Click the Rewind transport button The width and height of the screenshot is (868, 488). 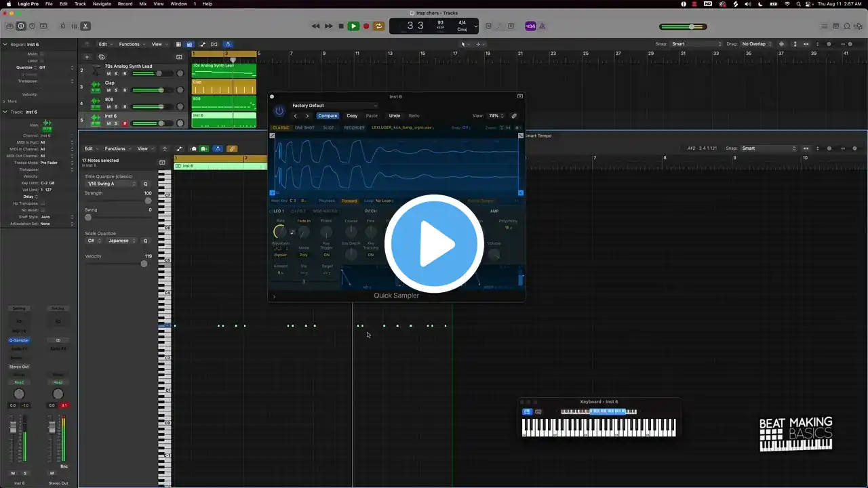click(315, 26)
